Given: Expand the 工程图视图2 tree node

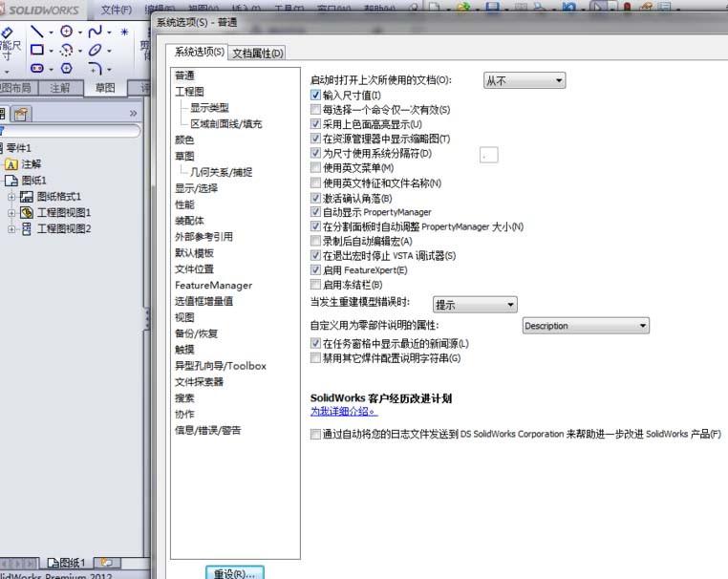Looking at the screenshot, I should [x=11, y=229].
